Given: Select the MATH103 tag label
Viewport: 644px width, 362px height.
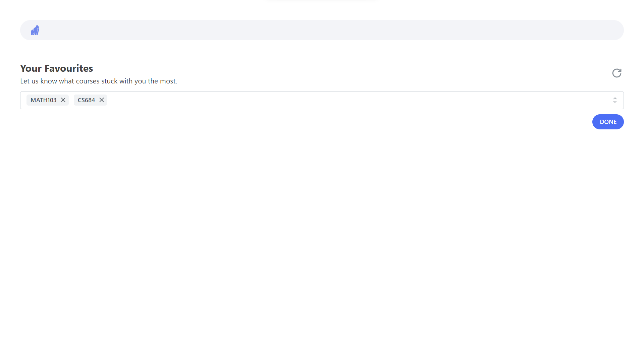Looking at the screenshot, I should [x=43, y=100].
